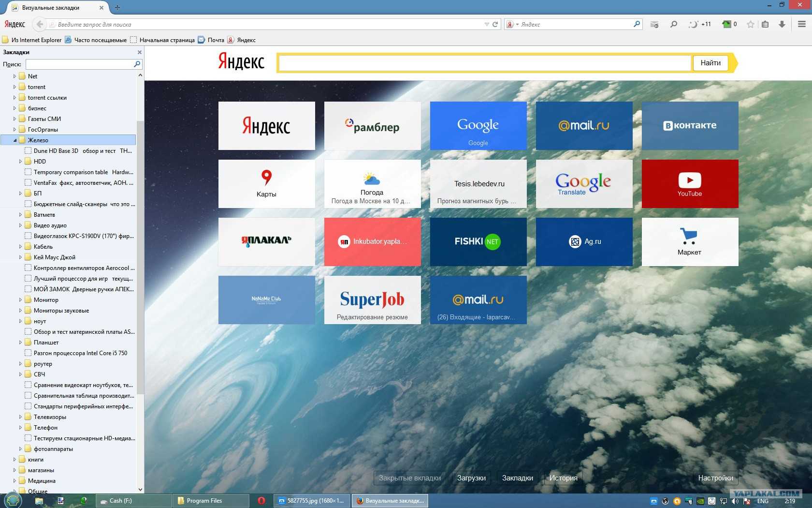Click the Яндекс logo left of the address bar
812x508 pixels.
[x=14, y=24]
